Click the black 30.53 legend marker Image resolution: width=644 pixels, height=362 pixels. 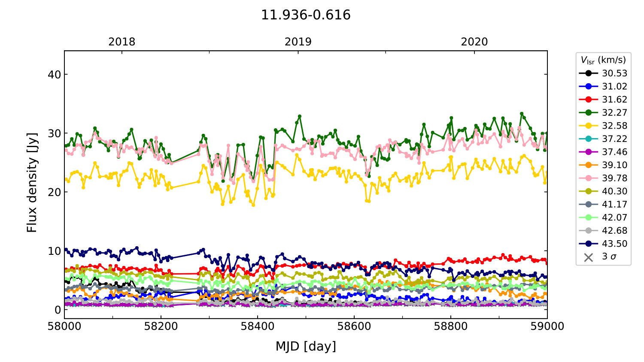point(588,73)
